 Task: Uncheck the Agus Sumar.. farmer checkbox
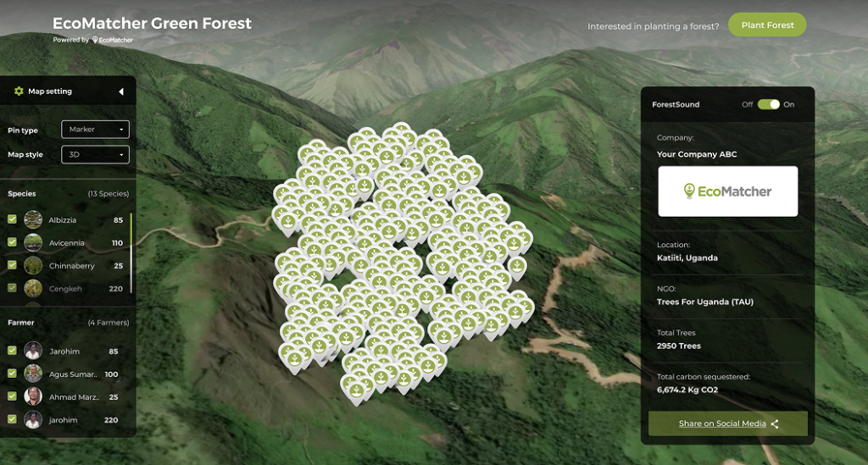[12, 374]
